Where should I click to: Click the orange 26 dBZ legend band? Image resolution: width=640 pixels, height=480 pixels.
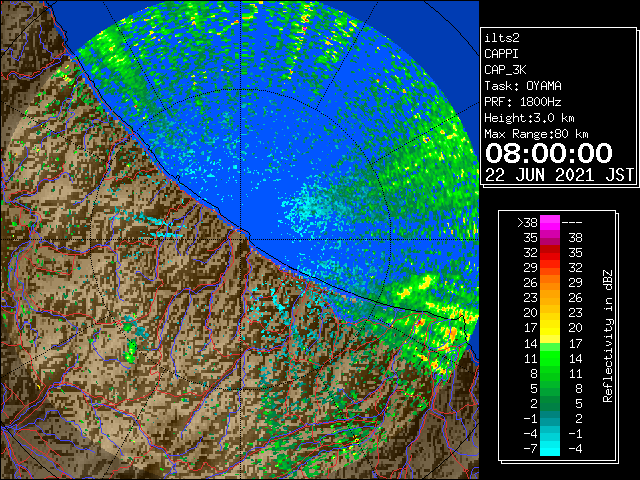click(x=550, y=283)
